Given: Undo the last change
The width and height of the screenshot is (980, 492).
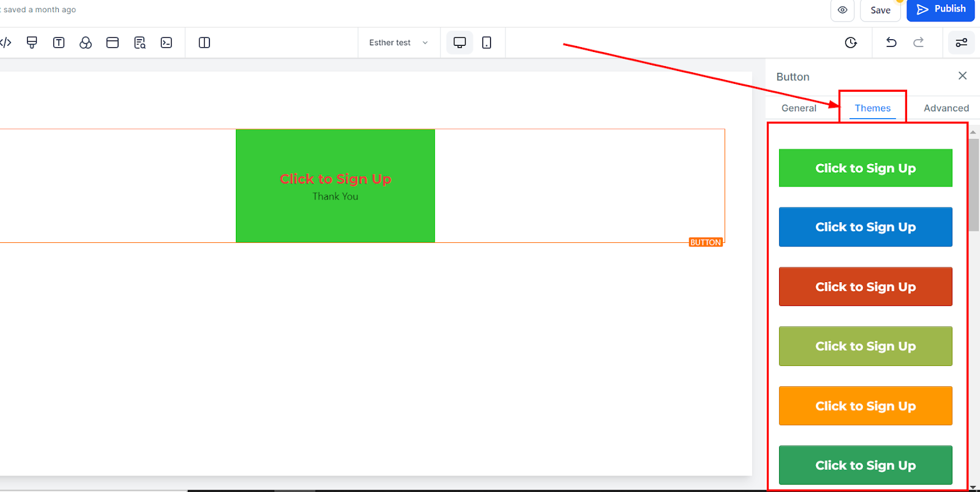Looking at the screenshot, I should pyautogui.click(x=891, y=42).
